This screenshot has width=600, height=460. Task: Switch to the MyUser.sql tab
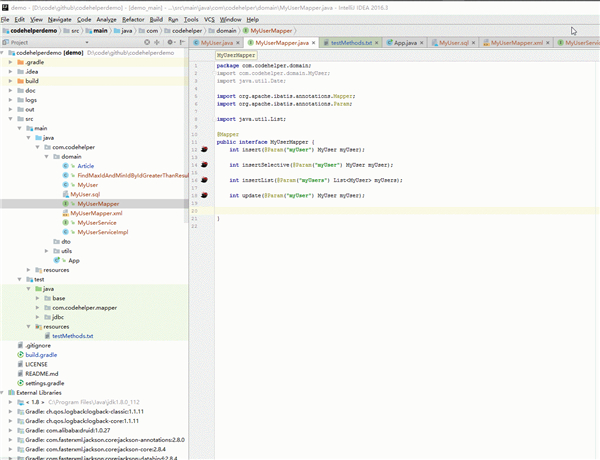click(x=453, y=44)
